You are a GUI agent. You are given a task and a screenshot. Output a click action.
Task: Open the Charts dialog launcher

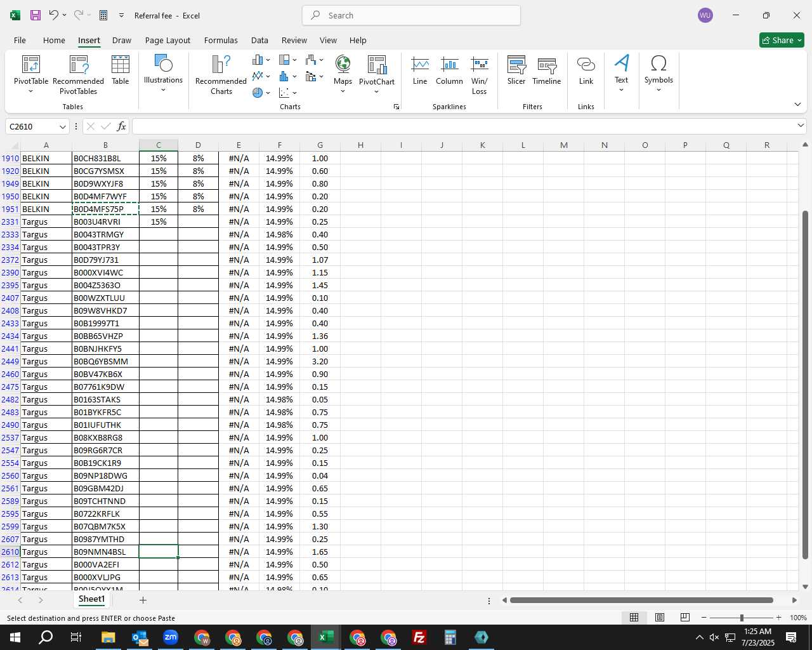pyautogui.click(x=396, y=107)
